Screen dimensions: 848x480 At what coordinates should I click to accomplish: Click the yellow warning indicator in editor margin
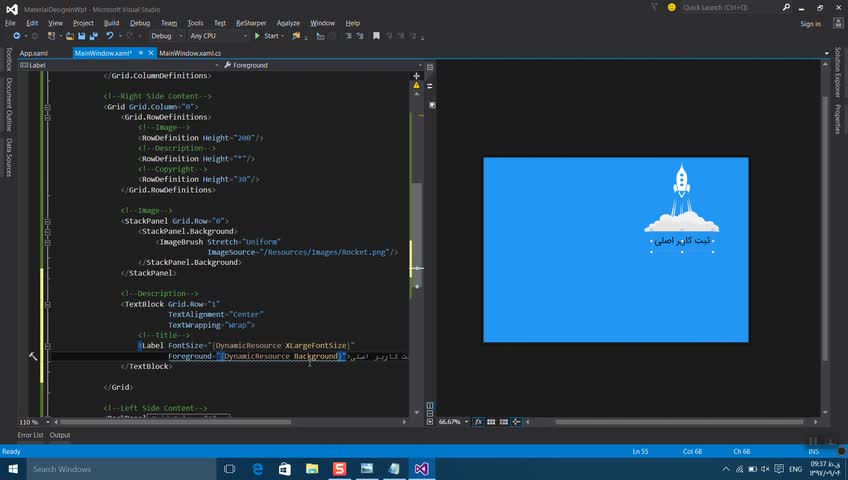[416, 85]
